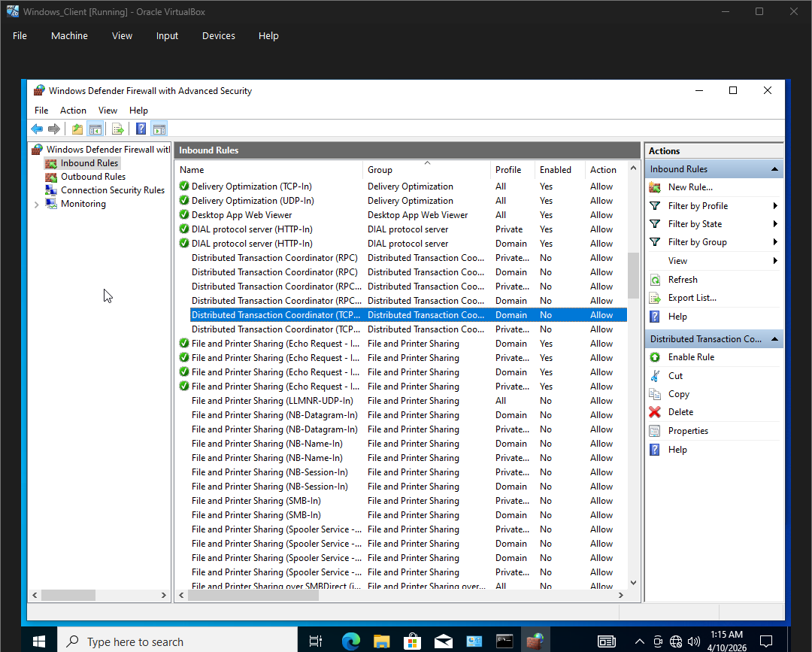Select Connection Security Rules in the tree

pos(113,190)
